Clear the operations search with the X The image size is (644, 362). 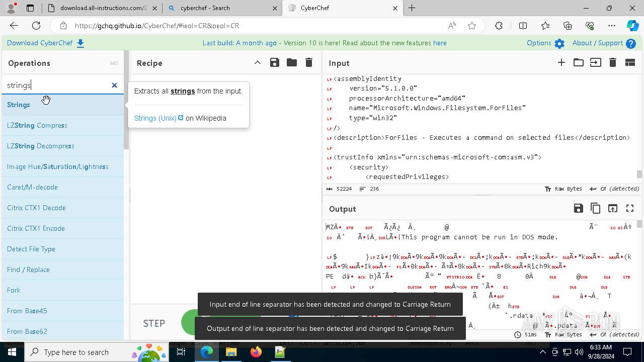pyautogui.click(x=114, y=85)
